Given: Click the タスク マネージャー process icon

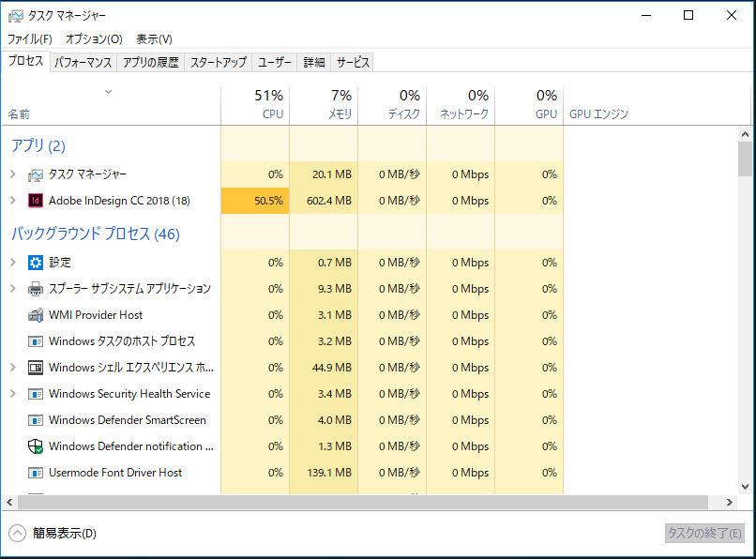Looking at the screenshot, I should click(36, 174).
